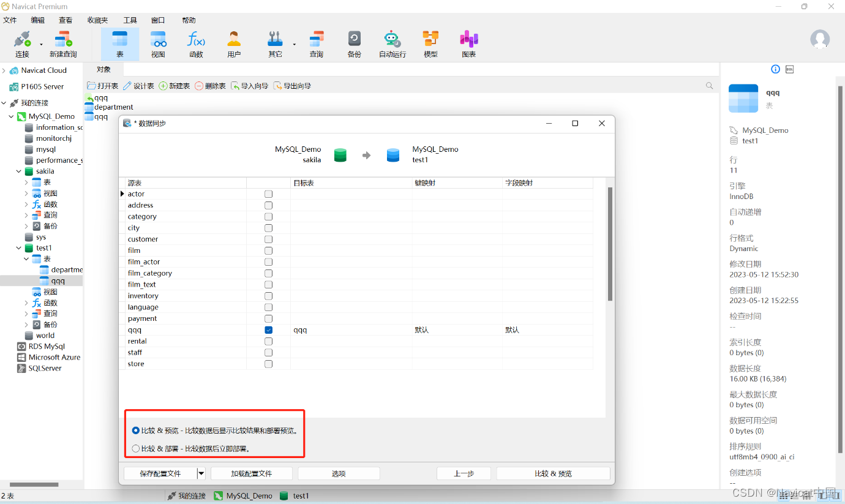Image resolution: width=845 pixels, height=504 pixels.
Task: Click the target test1 database icon in dialog
Action: [393, 155]
